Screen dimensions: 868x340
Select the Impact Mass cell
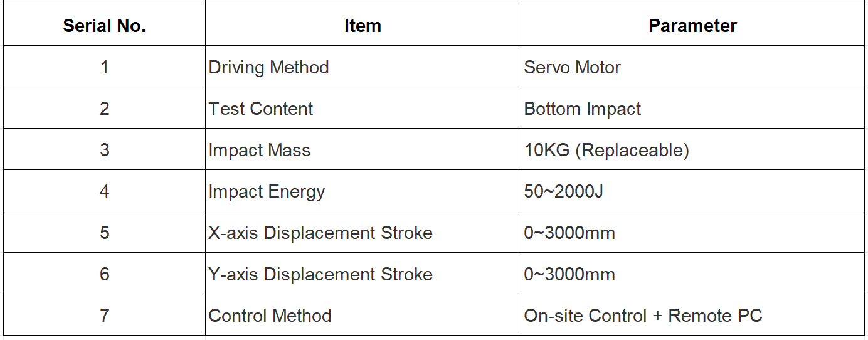click(363, 149)
